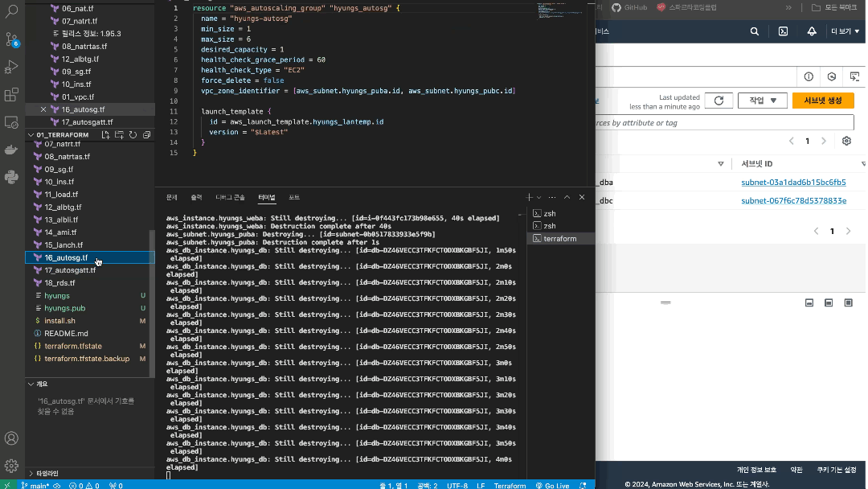Switch to the 문제 problems tab

[x=172, y=197]
